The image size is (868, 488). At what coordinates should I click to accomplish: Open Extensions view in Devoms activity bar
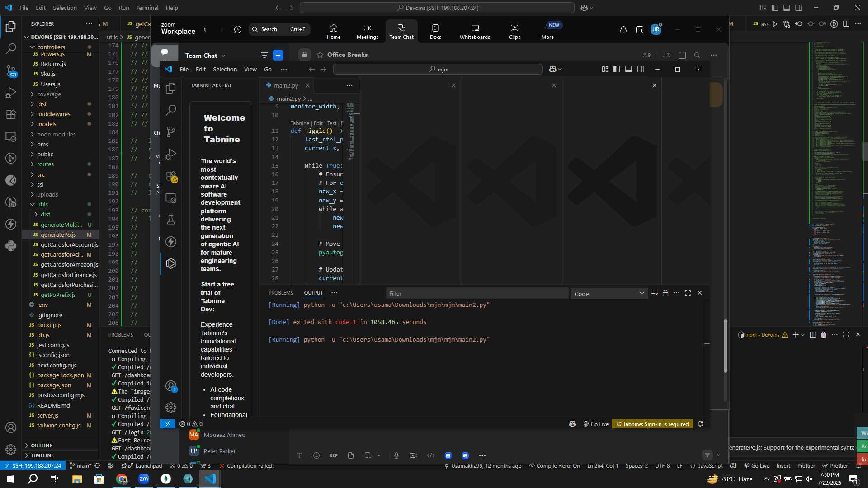11,114
